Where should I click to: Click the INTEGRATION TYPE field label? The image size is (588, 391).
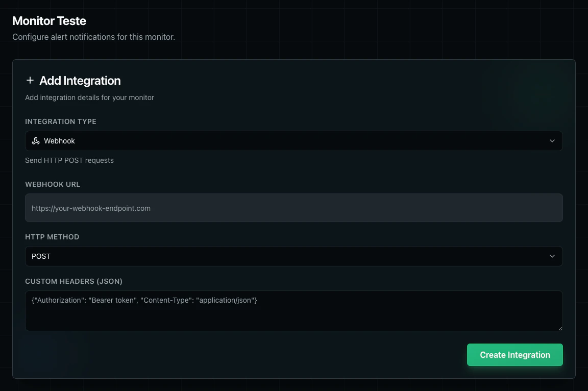coord(60,121)
